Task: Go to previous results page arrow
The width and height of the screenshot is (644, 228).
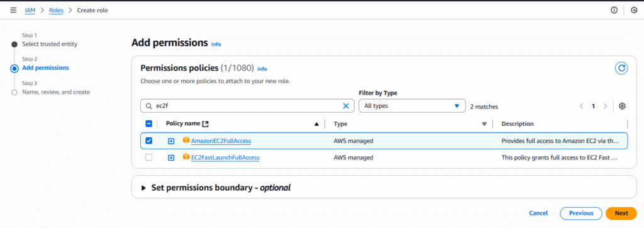Action: [582, 106]
